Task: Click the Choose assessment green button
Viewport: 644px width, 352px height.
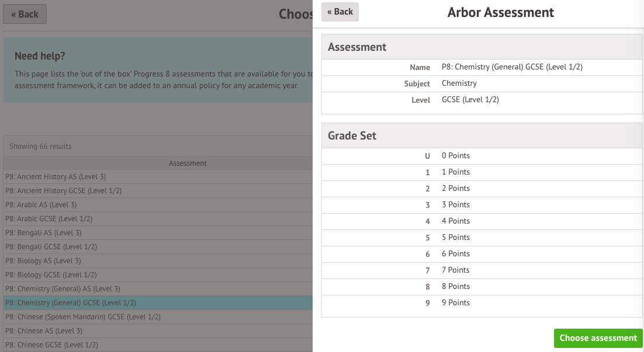Action: (x=598, y=338)
